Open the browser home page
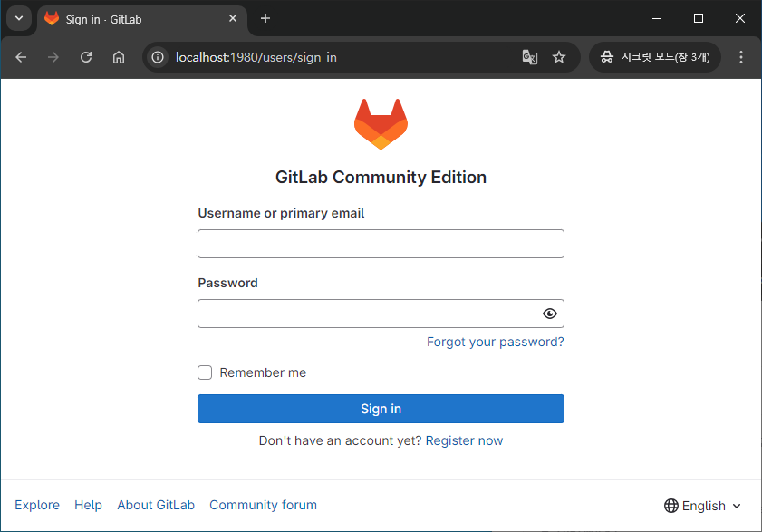 pos(119,57)
